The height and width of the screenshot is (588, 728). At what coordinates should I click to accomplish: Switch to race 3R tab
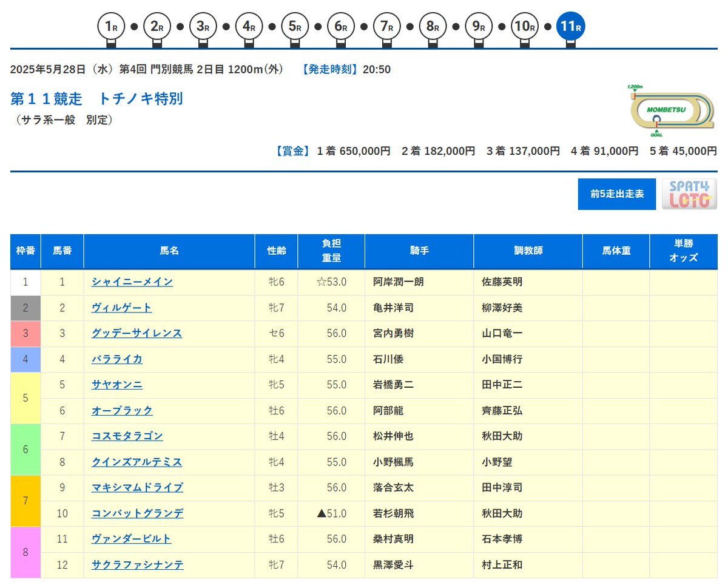(x=203, y=27)
